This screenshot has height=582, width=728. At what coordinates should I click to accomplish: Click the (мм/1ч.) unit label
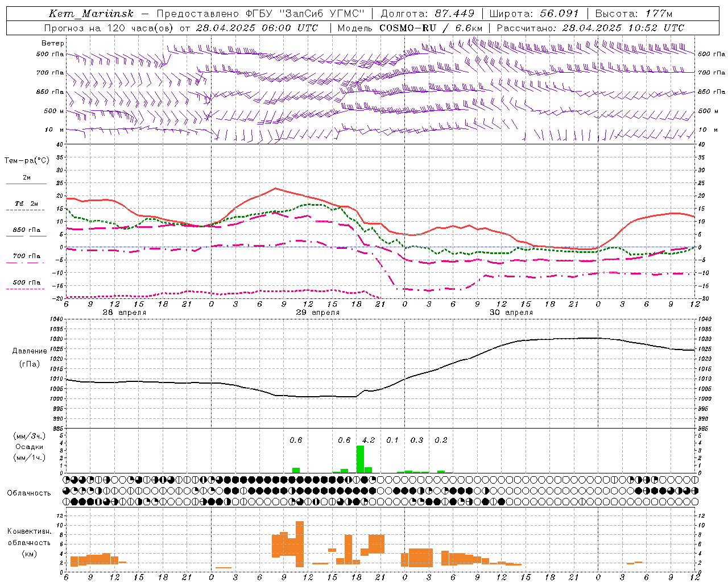[x=30, y=458]
